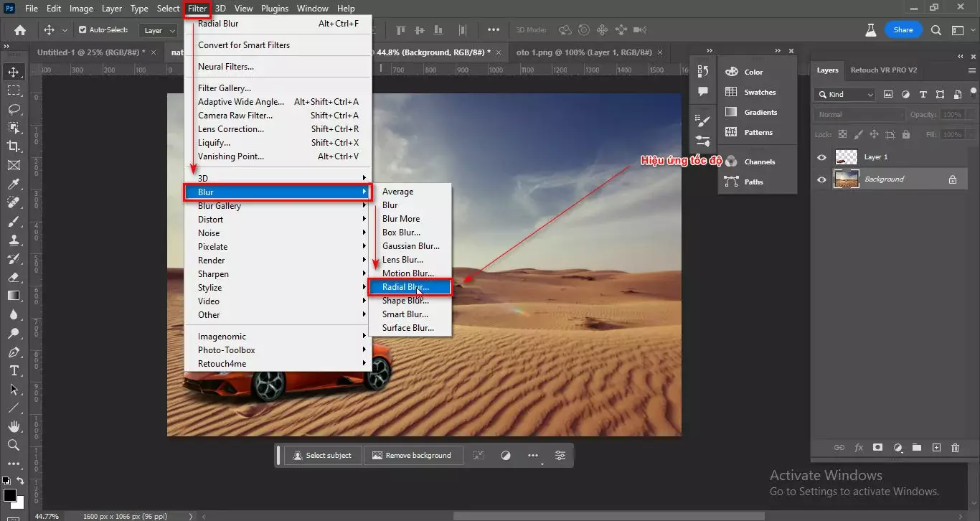
Task: Open the Auto-Select Layer dropdown
Action: [x=159, y=29]
